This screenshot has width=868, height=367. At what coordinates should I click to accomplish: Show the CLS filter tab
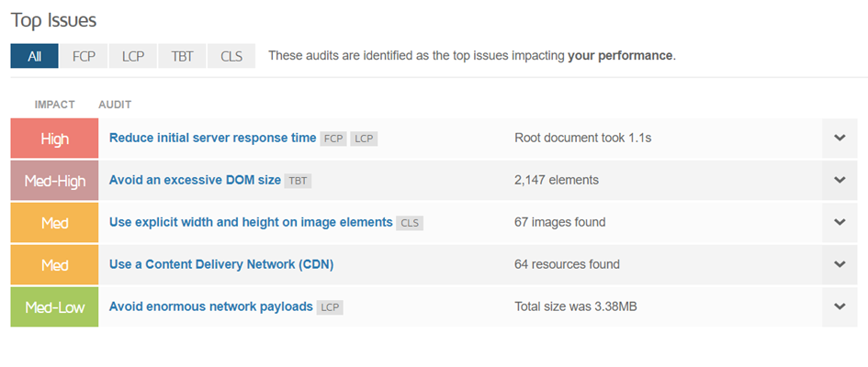coord(231,56)
